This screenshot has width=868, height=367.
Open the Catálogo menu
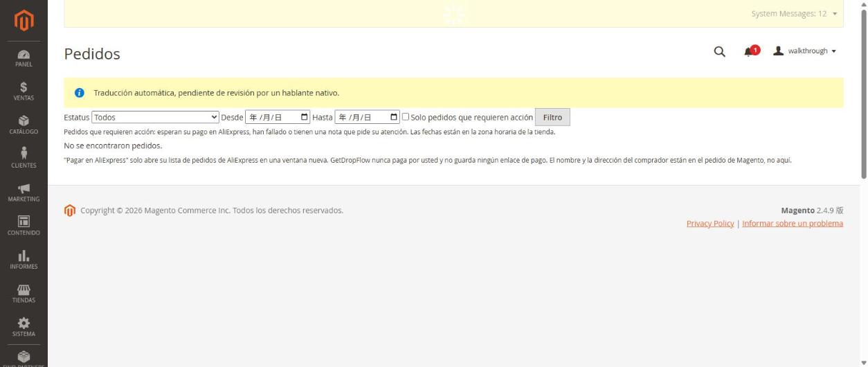click(x=24, y=125)
